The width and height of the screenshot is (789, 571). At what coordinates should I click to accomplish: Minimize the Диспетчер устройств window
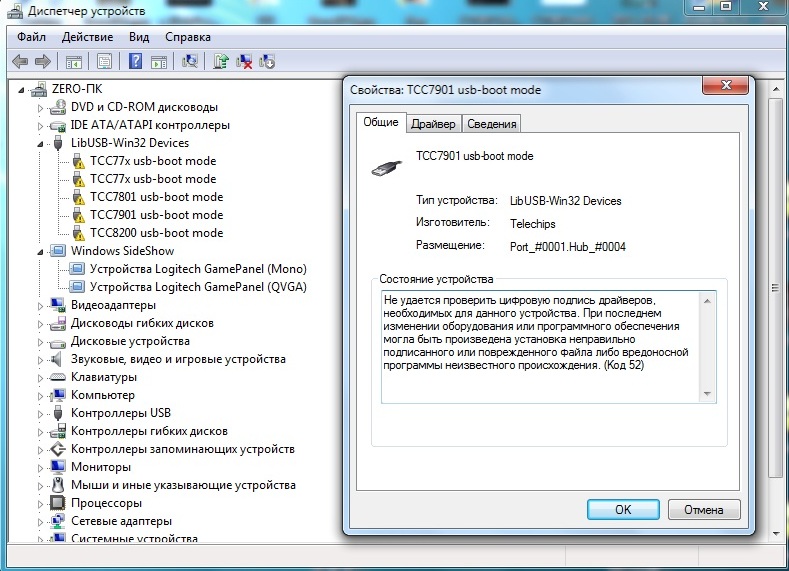(699, 7)
